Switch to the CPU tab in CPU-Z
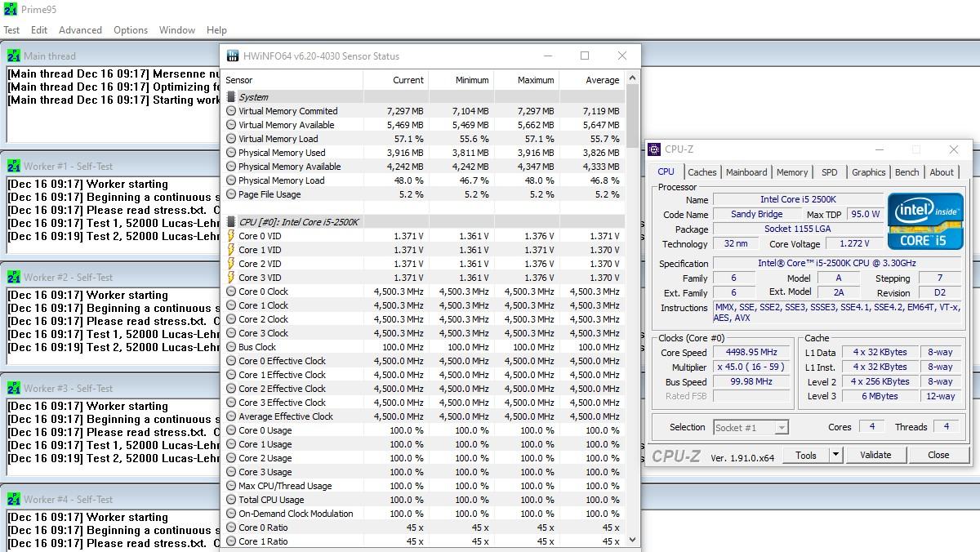980x552 pixels. [666, 172]
